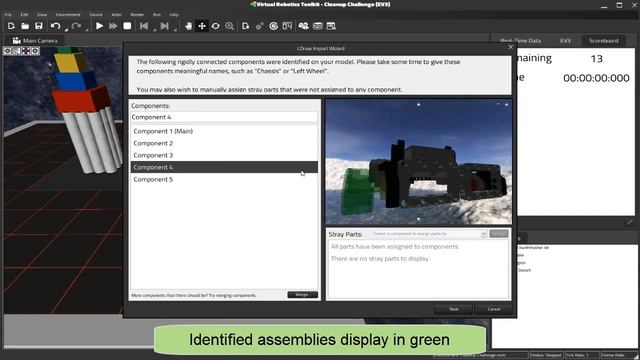Click the Undo arrow in toolbar
The height and width of the screenshot is (360, 640).
(x=55, y=26)
